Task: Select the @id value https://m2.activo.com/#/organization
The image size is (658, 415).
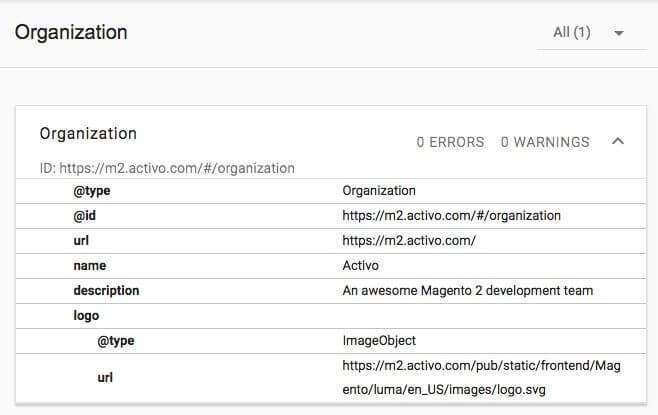Action: (x=452, y=216)
